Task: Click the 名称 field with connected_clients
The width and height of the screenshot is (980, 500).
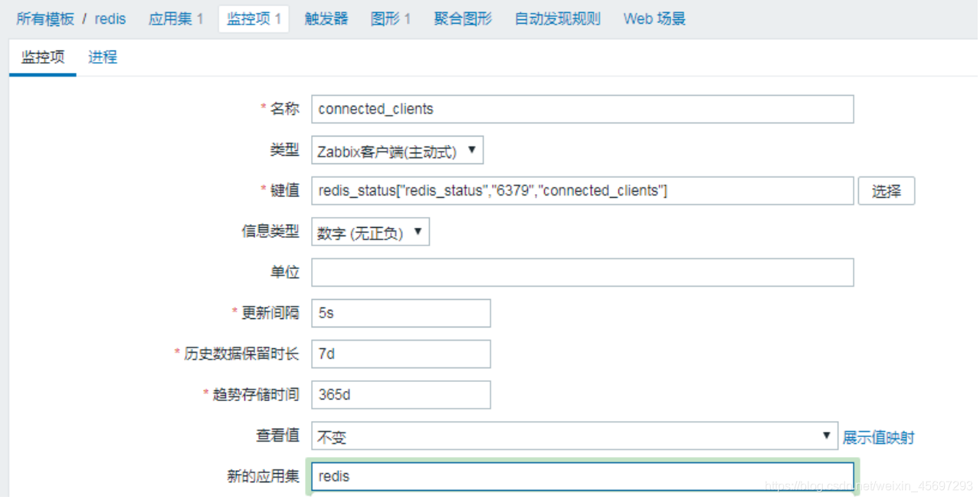Action: point(582,109)
